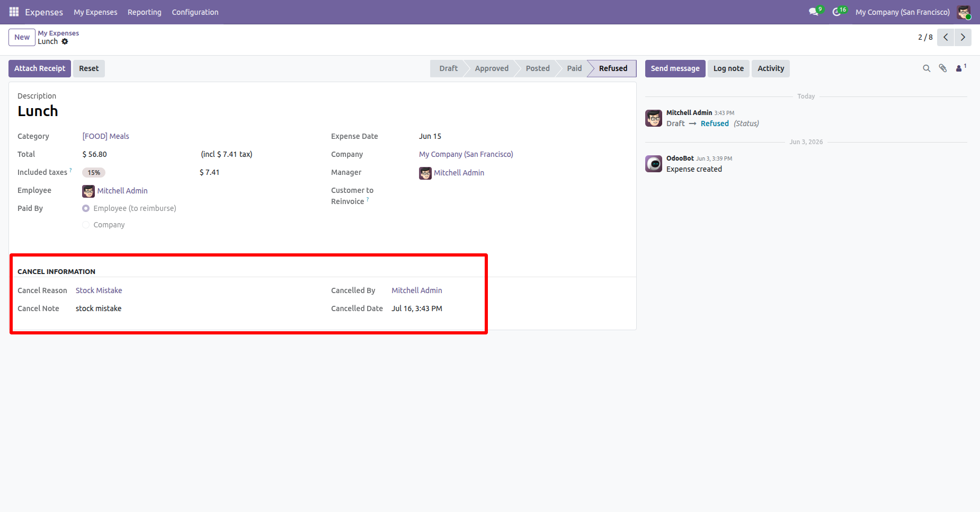Open the Configuration menu
980x512 pixels.
[195, 12]
